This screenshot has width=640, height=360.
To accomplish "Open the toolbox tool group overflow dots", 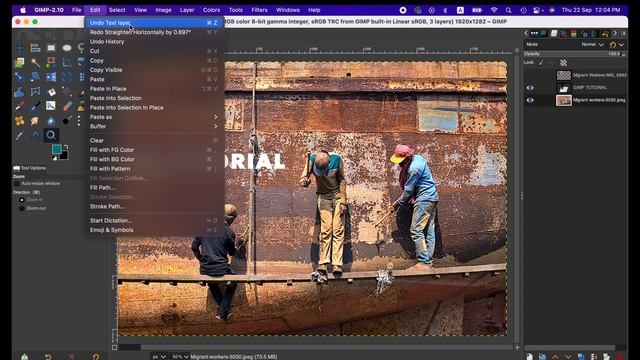I will (x=79, y=121).
